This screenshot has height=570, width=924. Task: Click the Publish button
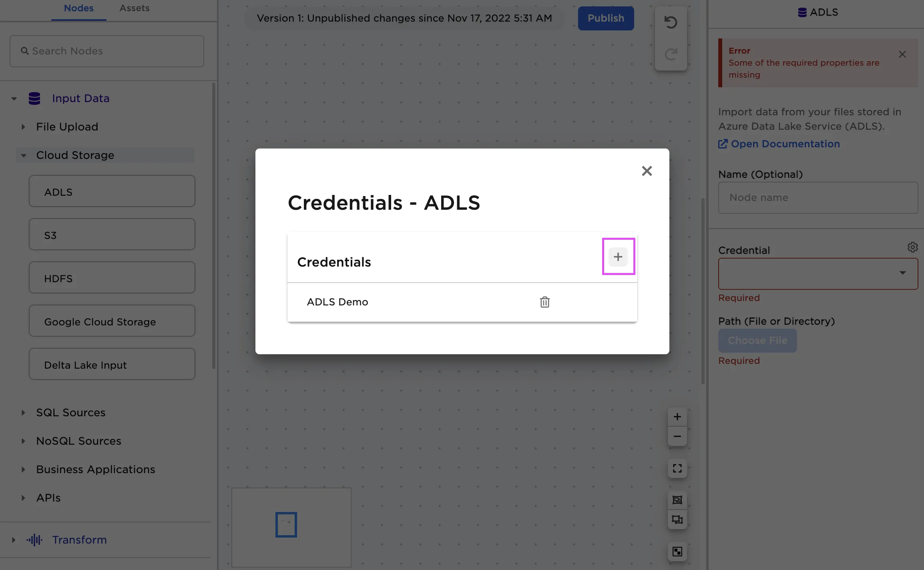tap(605, 18)
